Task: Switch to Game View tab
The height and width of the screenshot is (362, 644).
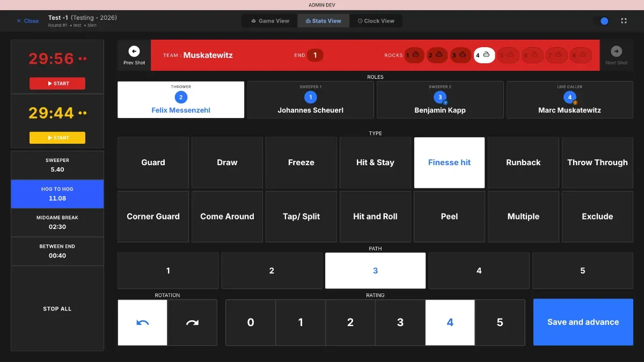Action: tap(270, 21)
